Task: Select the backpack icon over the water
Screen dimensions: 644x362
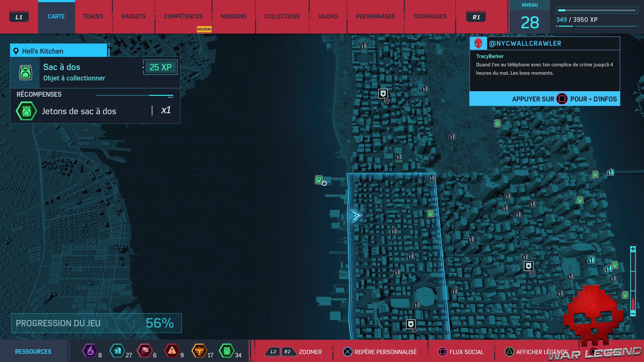Action: pos(318,180)
